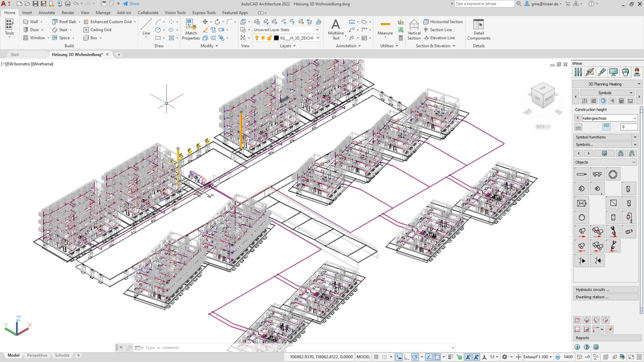Click the Vertical Section tool
Screen dimensions: 644x362
coord(414,29)
